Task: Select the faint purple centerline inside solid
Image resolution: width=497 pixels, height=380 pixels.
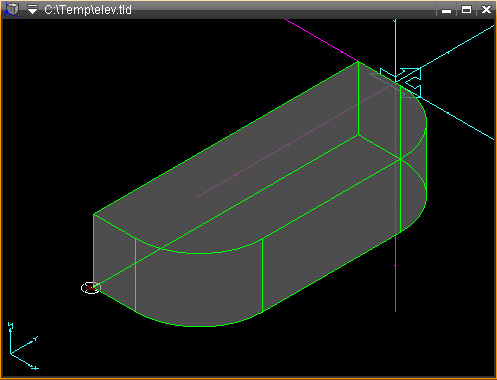Action: 293,142
